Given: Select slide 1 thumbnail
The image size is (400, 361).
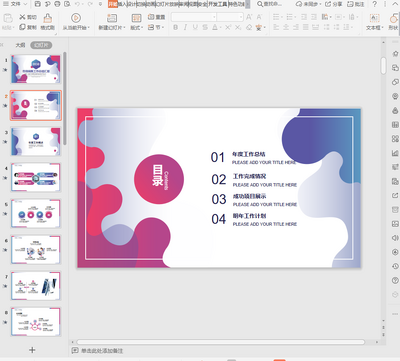Looking at the screenshot, I should pyautogui.click(x=36, y=69).
